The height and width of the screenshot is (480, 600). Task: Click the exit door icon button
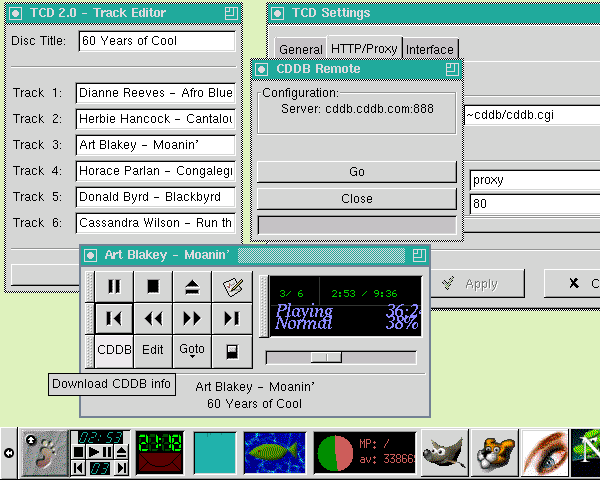tap(232, 350)
